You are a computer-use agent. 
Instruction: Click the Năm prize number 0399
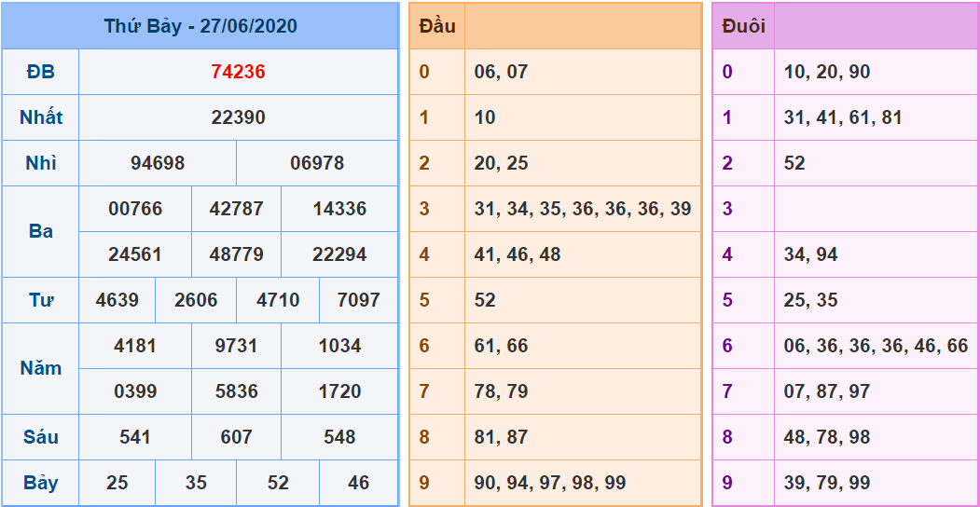pos(135,391)
